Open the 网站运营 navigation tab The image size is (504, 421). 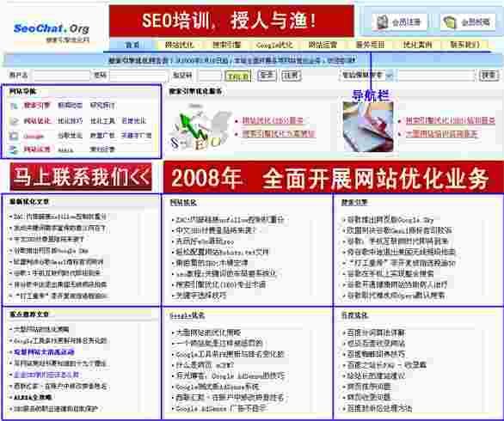(x=323, y=45)
